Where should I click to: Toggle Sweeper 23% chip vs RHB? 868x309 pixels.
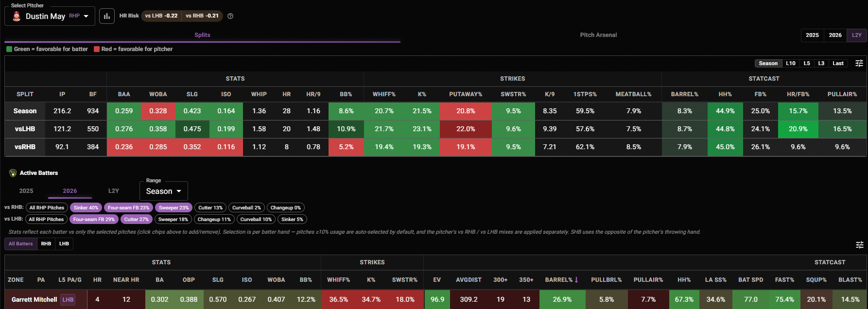click(174, 207)
